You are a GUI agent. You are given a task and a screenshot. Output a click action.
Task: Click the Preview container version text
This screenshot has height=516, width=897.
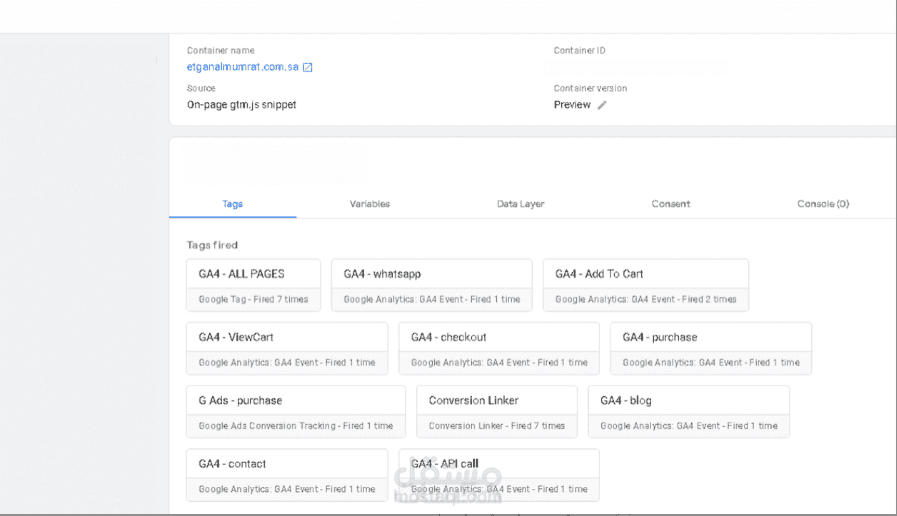click(x=572, y=105)
